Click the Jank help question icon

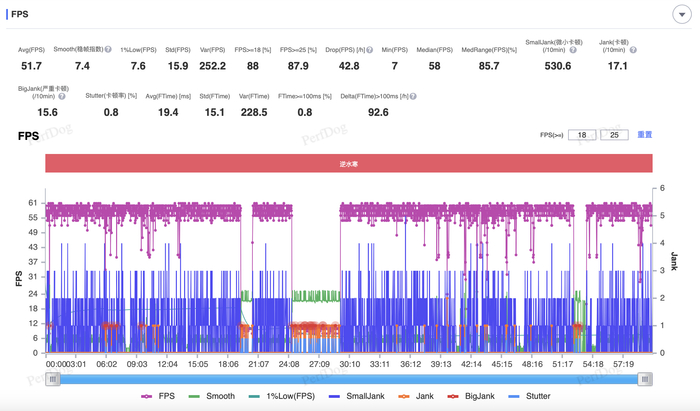tap(633, 50)
